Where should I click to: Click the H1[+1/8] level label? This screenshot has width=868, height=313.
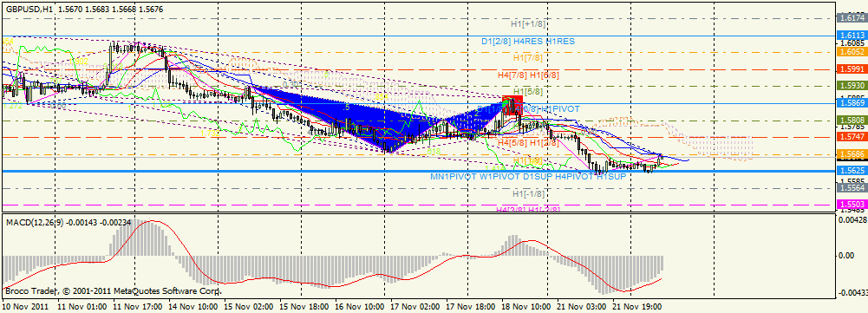(x=528, y=24)
